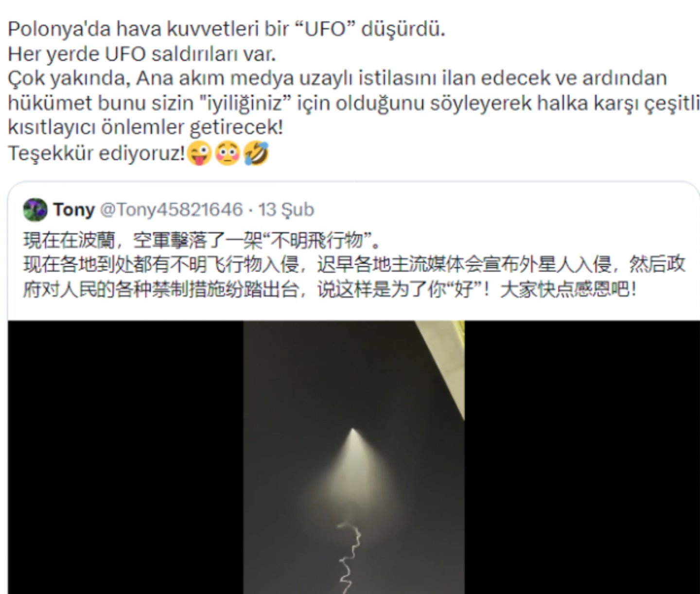Click the last Chinese line of quoted tweet
This screenshot has width=700, height=594.
click(x=330, y=289)
